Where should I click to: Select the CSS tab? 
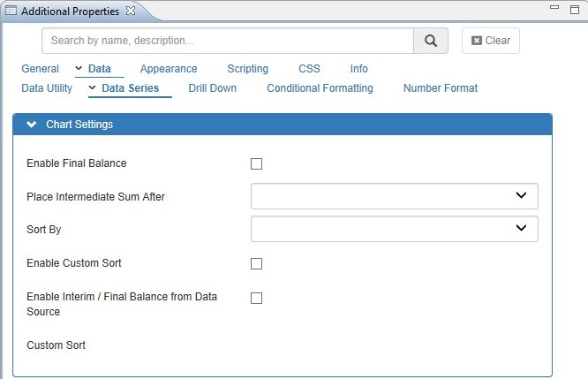click(309, 69)
